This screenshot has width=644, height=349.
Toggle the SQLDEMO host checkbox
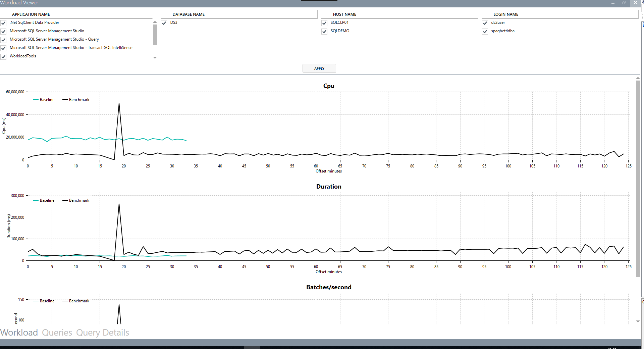click(324, 31)
